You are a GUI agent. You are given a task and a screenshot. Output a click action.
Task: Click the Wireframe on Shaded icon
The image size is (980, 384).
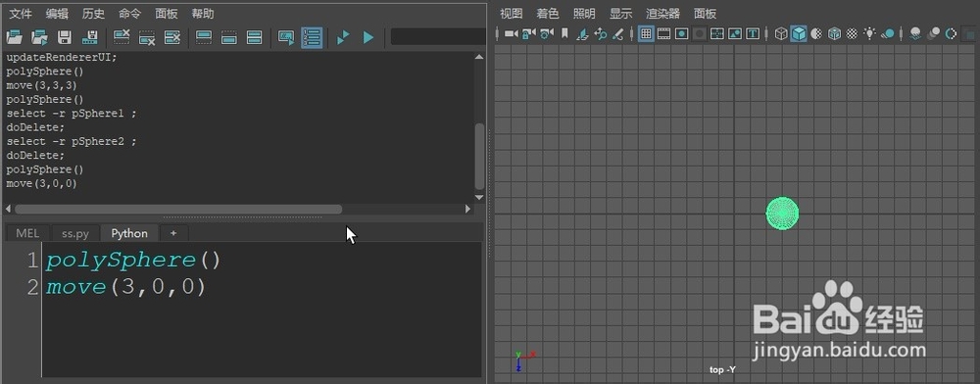click(x=834, y=33)
